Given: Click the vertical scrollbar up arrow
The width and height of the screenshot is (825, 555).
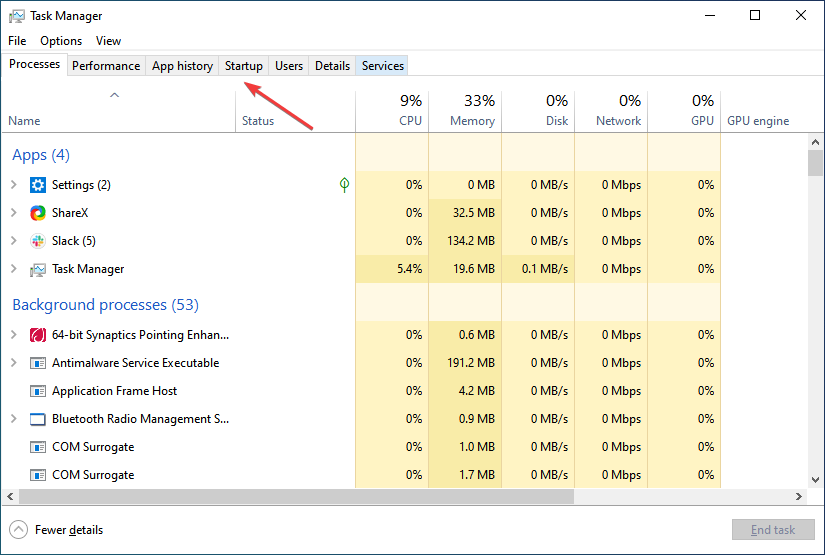Looking at the screenshot, I should 815,142.
